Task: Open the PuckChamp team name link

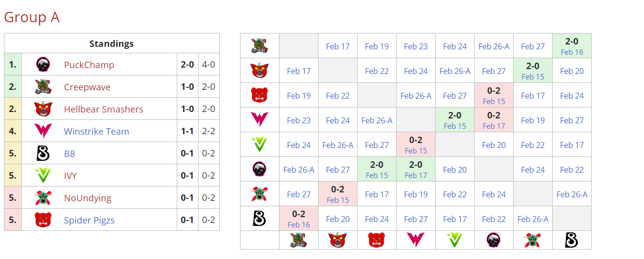Action: [x=89, y=65]
